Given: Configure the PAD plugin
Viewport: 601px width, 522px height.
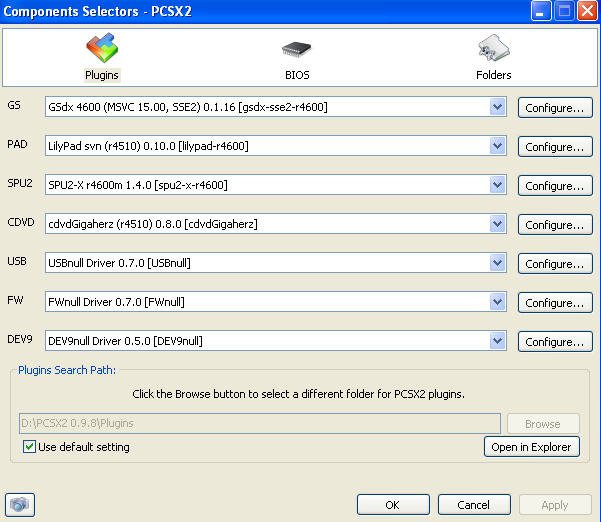Looking at the screenshot, I should tap(555, 147).
